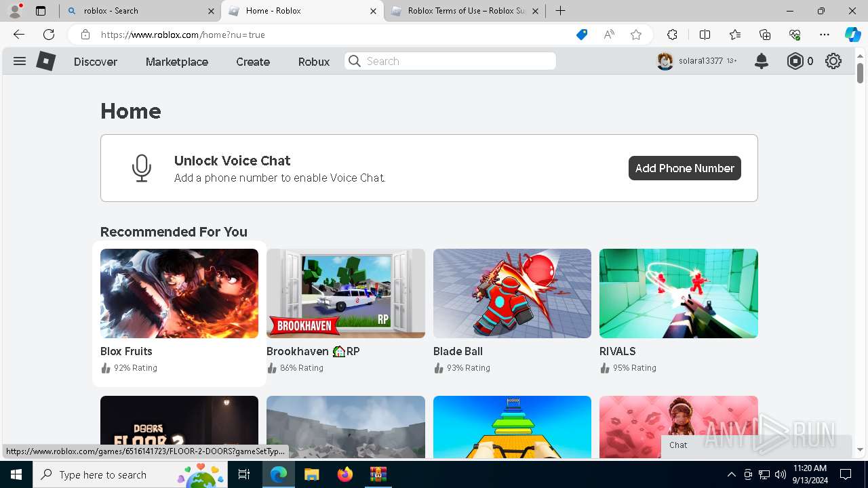Show hidden system tray icons
Viewport: 868px width, 488px height.
pyautogui.click(x=731, y=474)
